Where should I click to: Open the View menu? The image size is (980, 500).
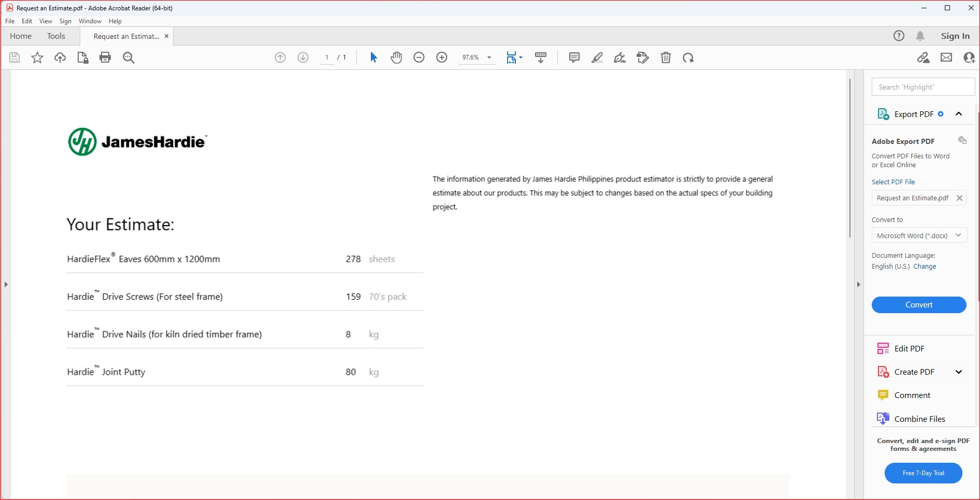pyautogui.click(x=46, y=21)
